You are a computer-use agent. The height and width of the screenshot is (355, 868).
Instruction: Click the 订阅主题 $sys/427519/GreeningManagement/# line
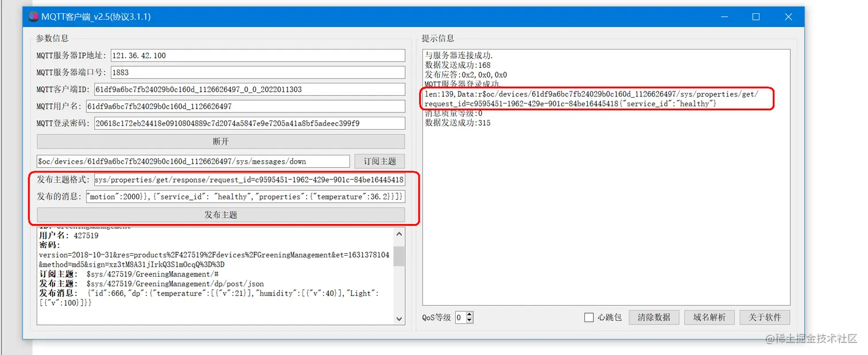point(129,274)
